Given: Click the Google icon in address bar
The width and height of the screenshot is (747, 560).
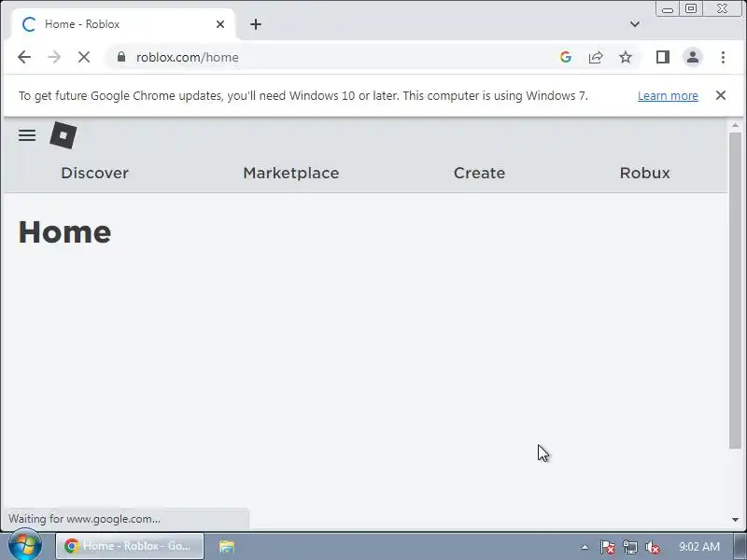Looking at the screenshot, I should click(566, 57).
